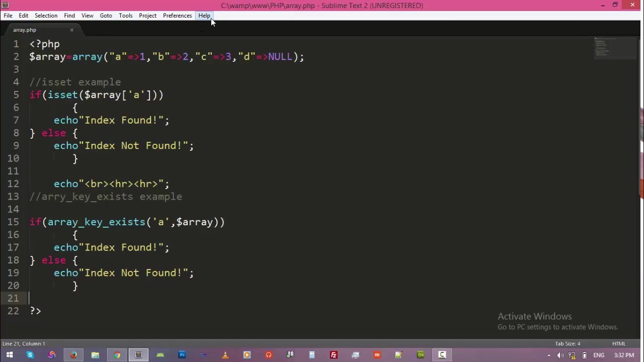Open the Edit menu

click(x=24, y=16)
